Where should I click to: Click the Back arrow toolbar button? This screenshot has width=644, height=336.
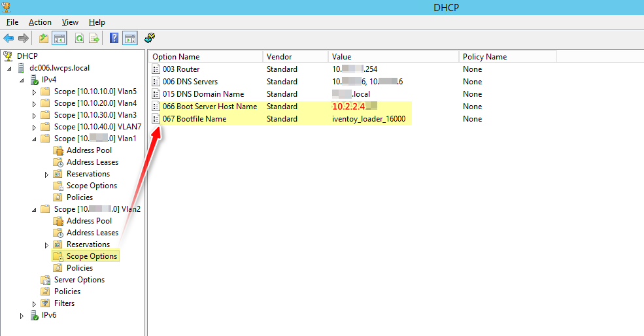click(x=8, y=39)
